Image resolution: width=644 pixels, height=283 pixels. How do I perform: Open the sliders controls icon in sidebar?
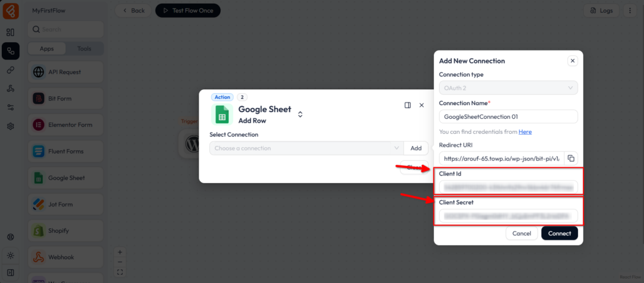pyautogui.click(x=11, y=107)
